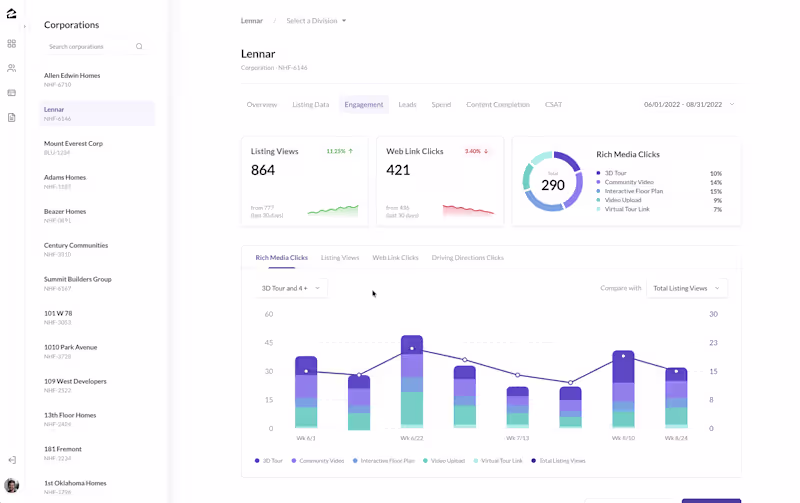Screen dimensions: 800x503
Task: Click the Wk 6/22 bar in chart
Action: click(x=412, y=382)
